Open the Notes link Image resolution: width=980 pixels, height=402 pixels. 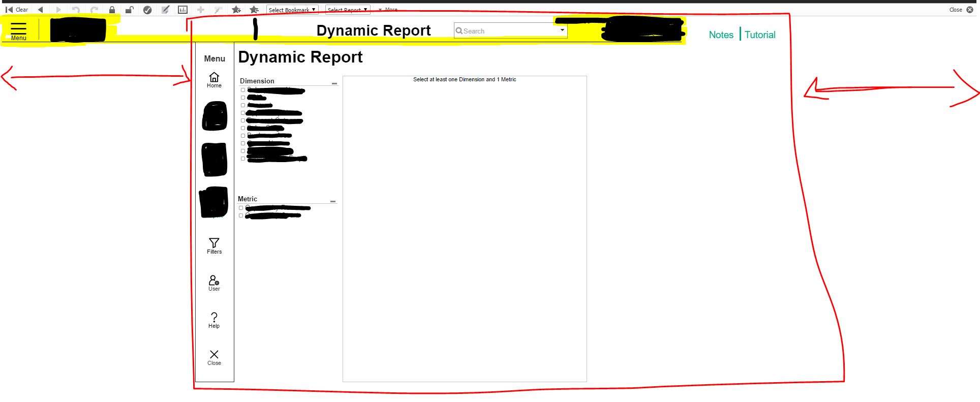pyautogui.click(x=721, y=35)
